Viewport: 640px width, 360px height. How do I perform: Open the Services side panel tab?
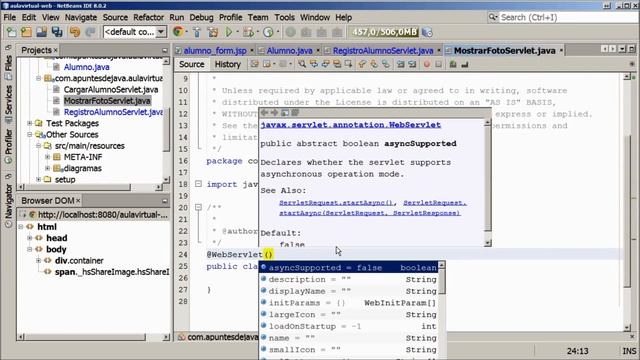click(8, 104)
